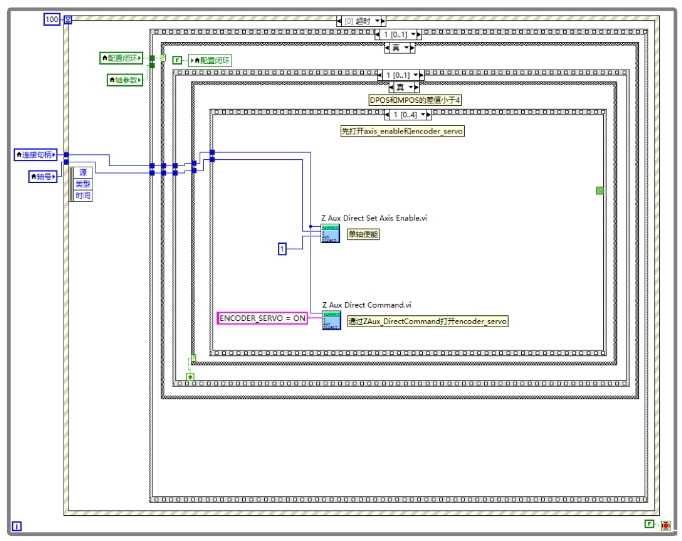This screenshot has width=682, height=541.
Task: Show previous case of the outermost 1 [0..1] selector
Action: click(378, 34)
